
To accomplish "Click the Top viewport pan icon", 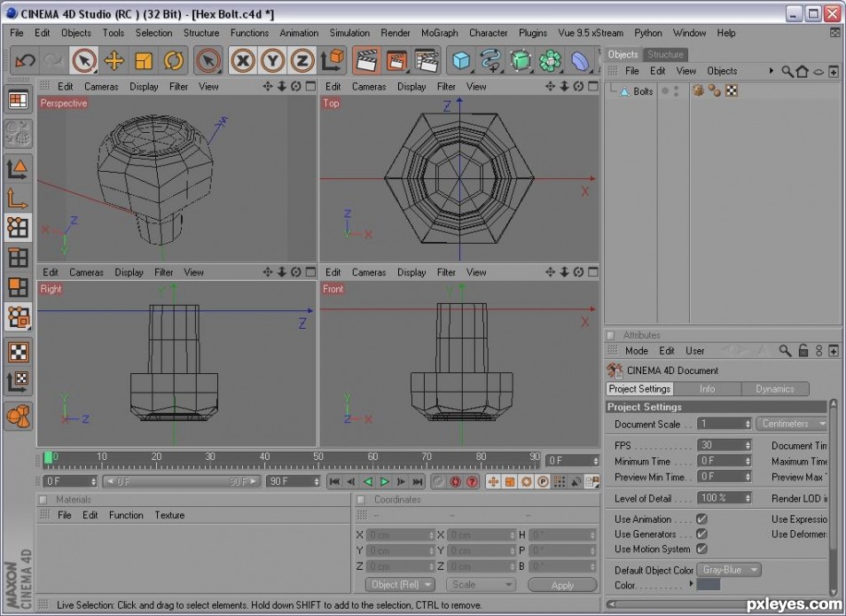I will [550, 86].
